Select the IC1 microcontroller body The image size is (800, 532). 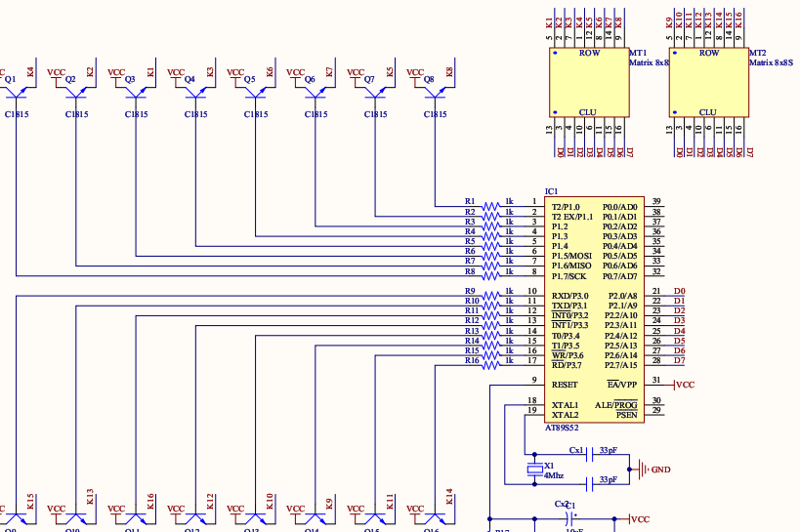(595, 309)
